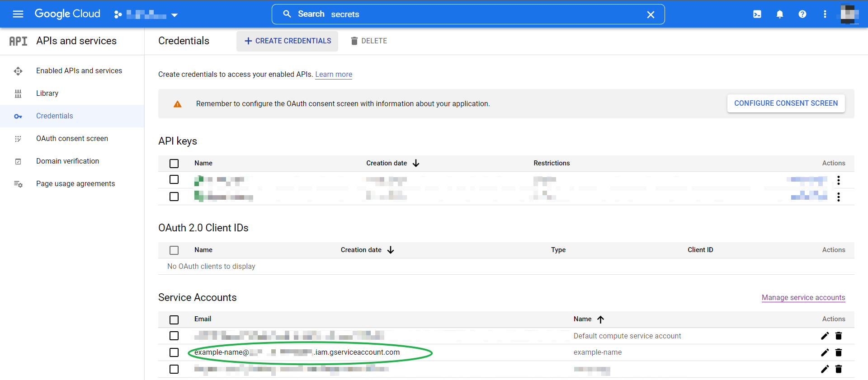Click the Restrictions column header
Screen dimensions: 868x380
[x=552, y=163]
